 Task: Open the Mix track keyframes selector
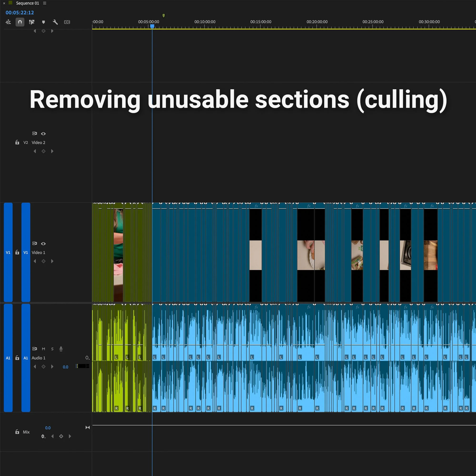tap(44, 436)
